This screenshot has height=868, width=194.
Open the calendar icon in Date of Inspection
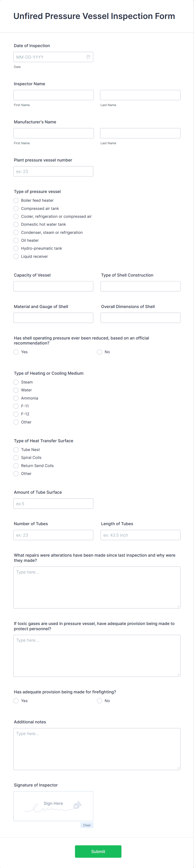(x=88, y=57)
